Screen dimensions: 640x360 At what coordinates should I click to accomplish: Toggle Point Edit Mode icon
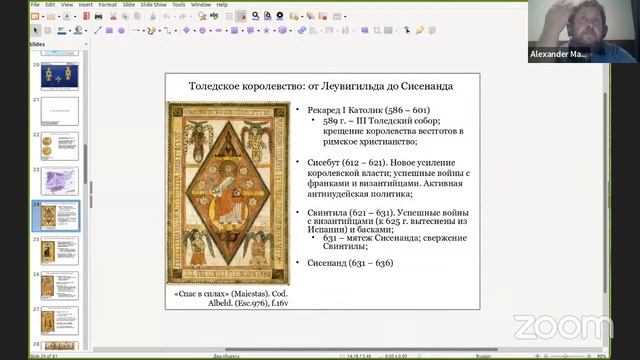click(x=407, y=30)
